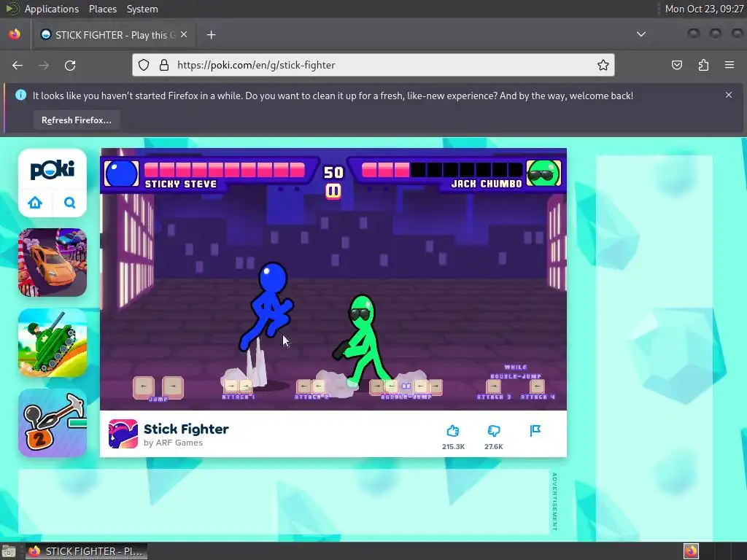The image size is (747, 560).
Task: Click the round timer showing 50
Action: point(333,172)
